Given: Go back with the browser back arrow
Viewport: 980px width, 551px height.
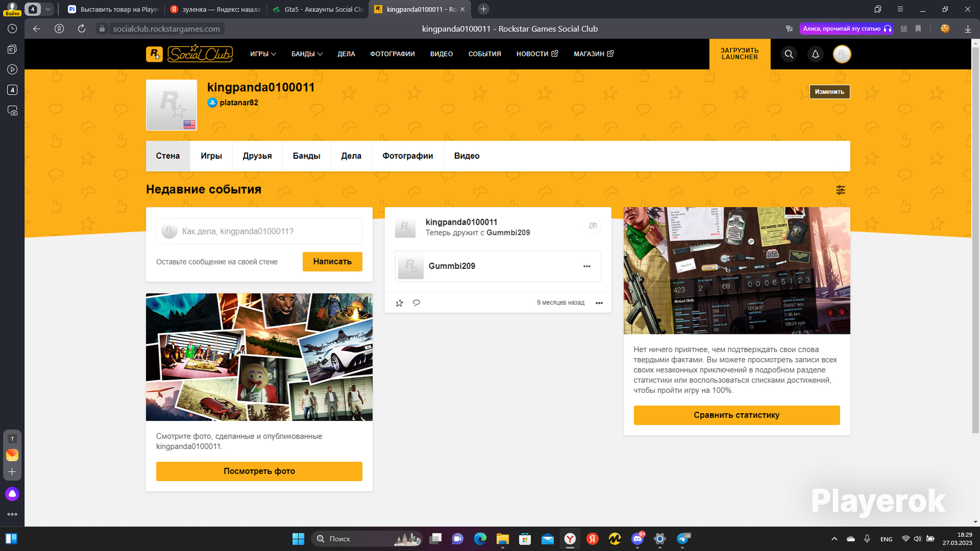Looking at the screenshot, I should click(x=37, y=29).
